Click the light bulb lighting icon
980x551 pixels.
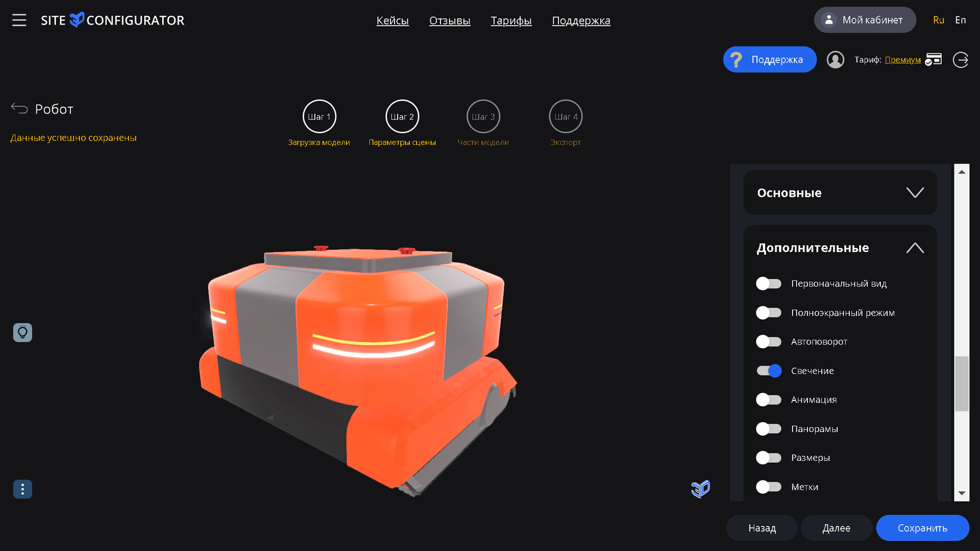point(22,333)
